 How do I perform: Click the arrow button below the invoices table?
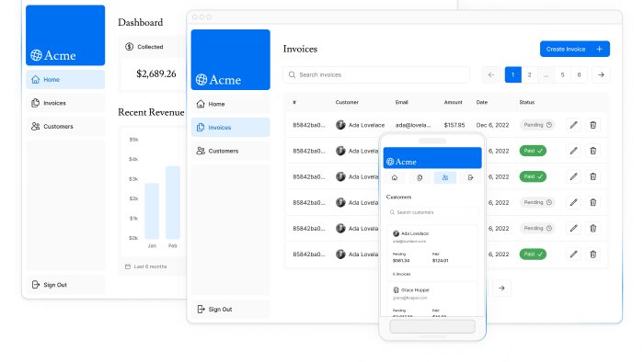(501, 288)
